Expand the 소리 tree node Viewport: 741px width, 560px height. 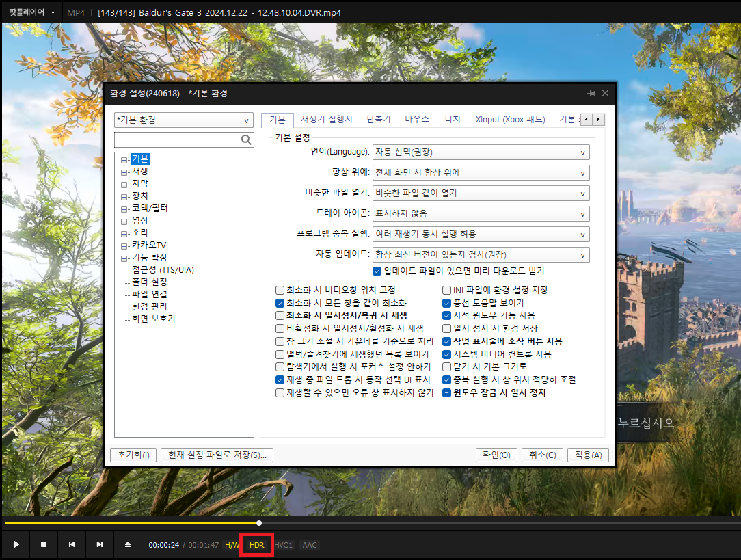pos(124,234)
